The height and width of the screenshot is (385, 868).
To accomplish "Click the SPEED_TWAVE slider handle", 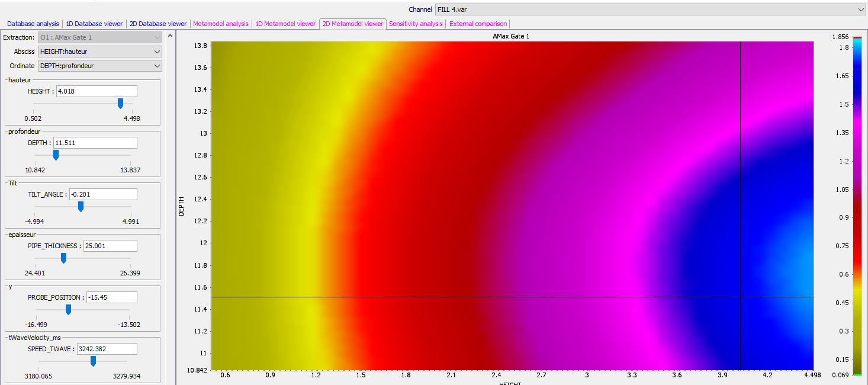I will [93, 361].
